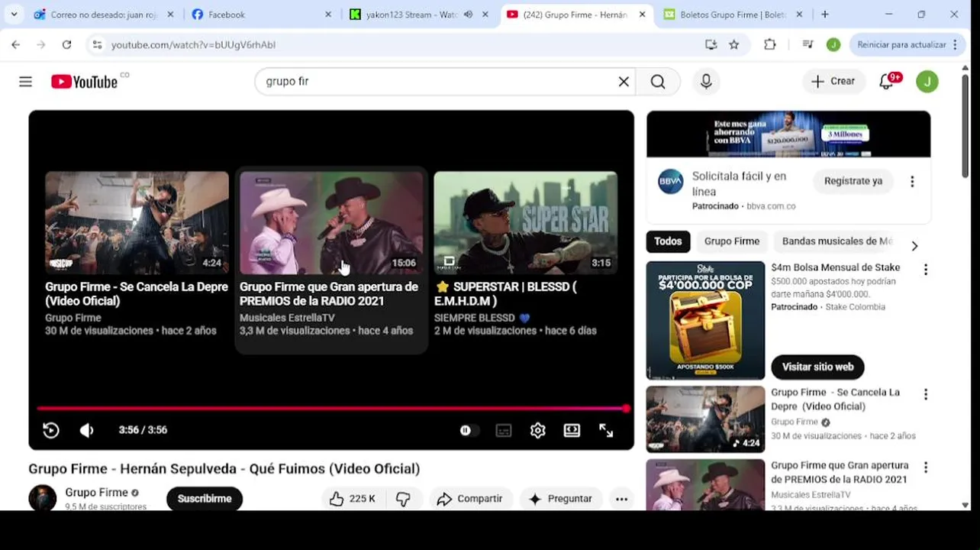980x550 pixels.
Task: Subscribe with the Suscribirme button
Action: pos(205,499)
